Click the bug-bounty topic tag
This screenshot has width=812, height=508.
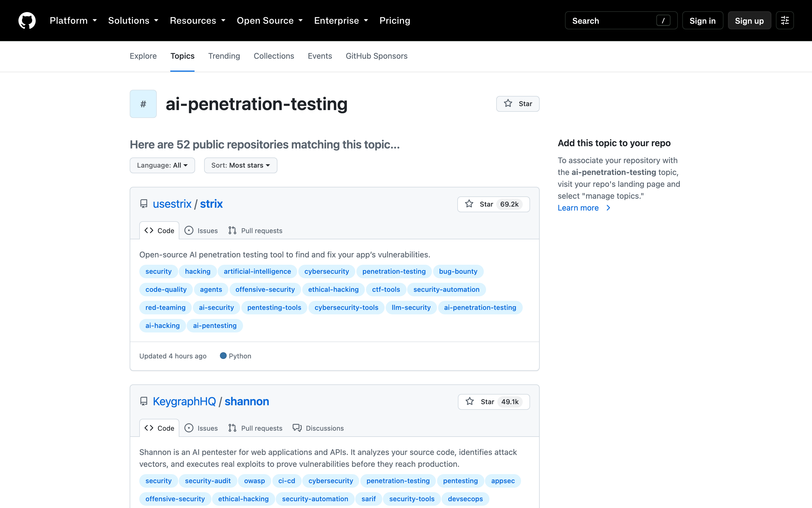click(x=458, y=271)
